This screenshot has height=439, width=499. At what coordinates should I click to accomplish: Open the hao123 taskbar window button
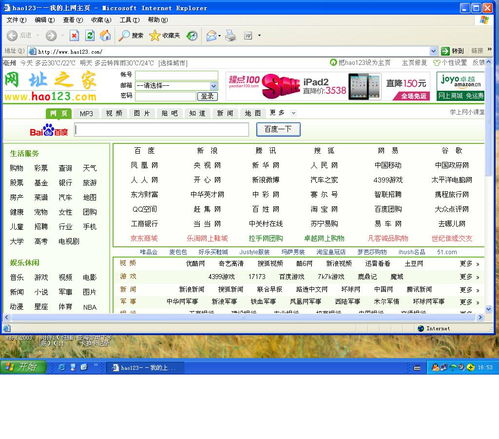pos(145,368)
